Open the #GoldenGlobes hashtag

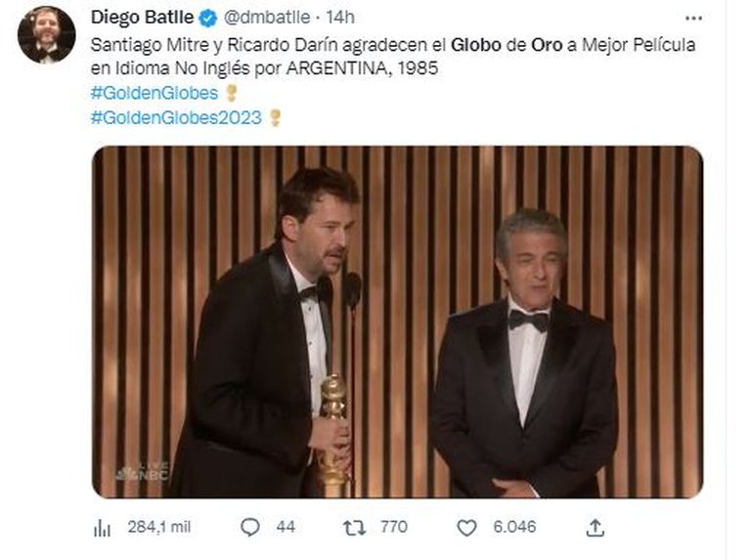155,93
